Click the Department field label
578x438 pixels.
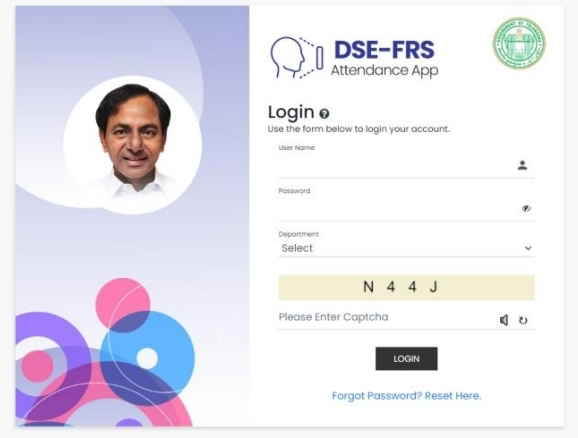[298, 234]
